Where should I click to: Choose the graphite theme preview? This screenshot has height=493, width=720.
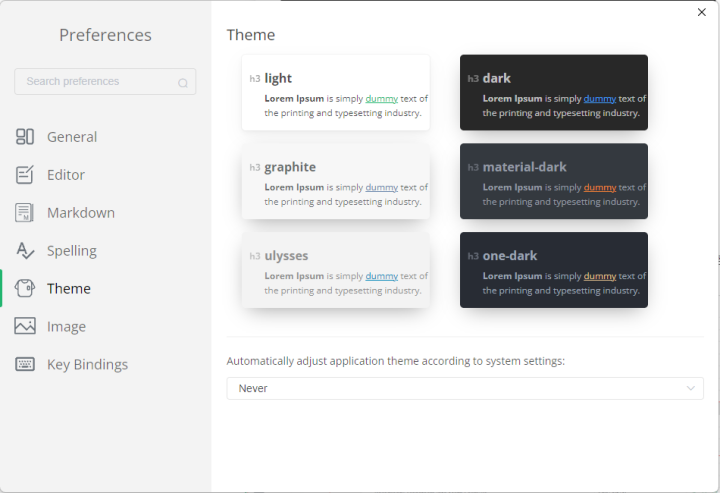(x=336, y=181)
